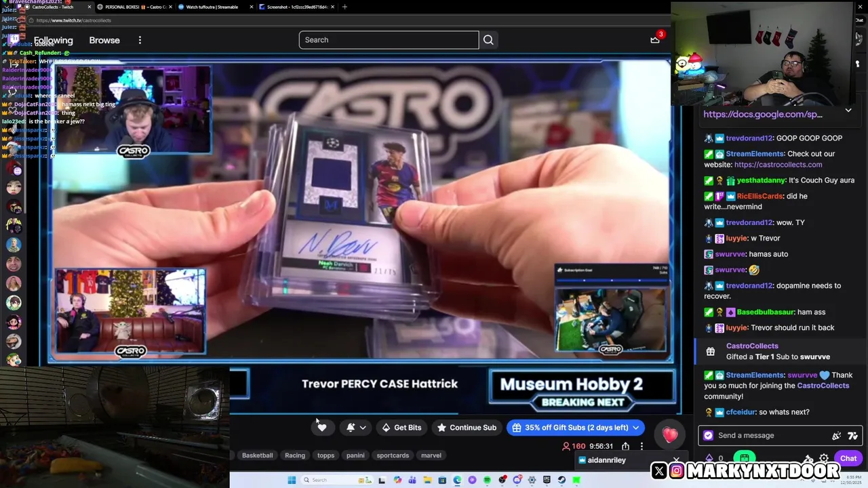
Task: Open Spotify from the taskbar
Action: click(x=487, y=480)
